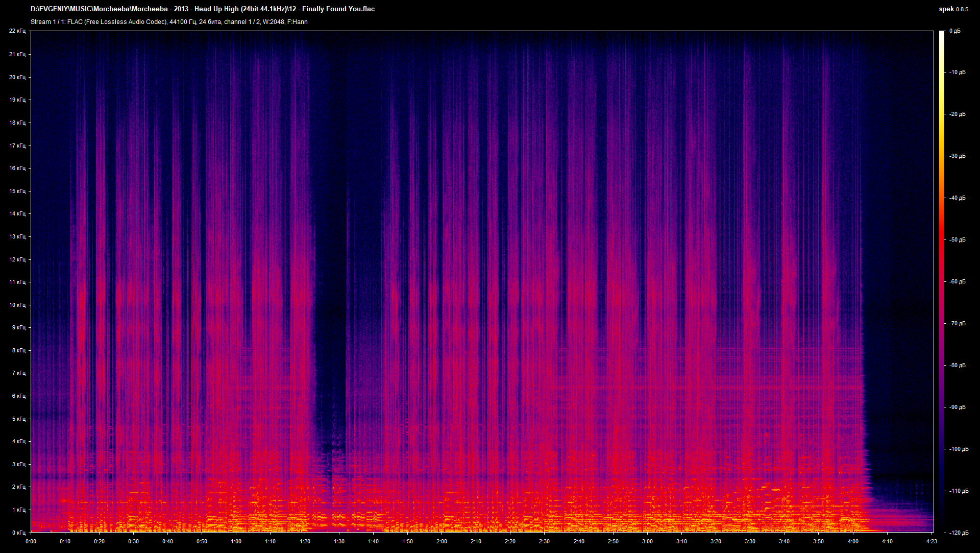Screen dimensions: 980x553
Task: Click the 8 кГц frequency axis label
Action: click(19, 350)
